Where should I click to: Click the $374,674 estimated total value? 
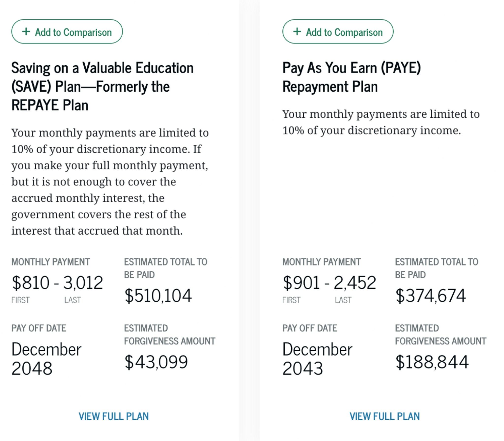click(x=431, y=295)
